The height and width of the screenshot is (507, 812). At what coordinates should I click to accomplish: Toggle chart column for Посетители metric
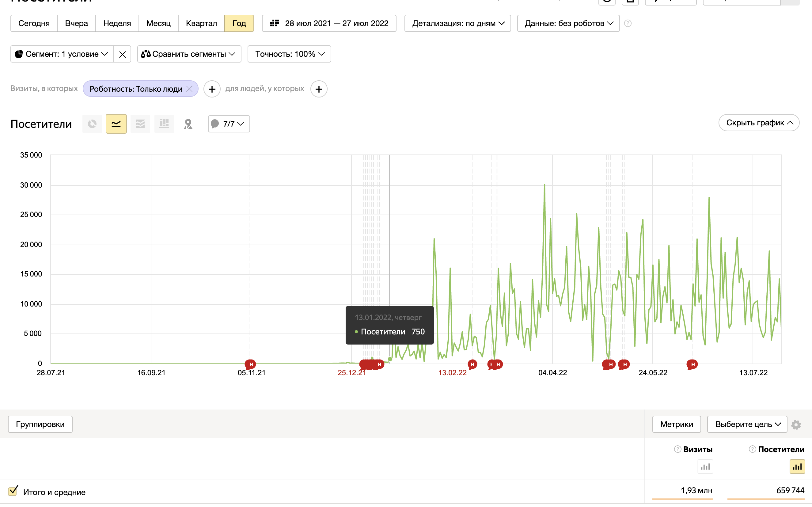(x=797, y=467)
